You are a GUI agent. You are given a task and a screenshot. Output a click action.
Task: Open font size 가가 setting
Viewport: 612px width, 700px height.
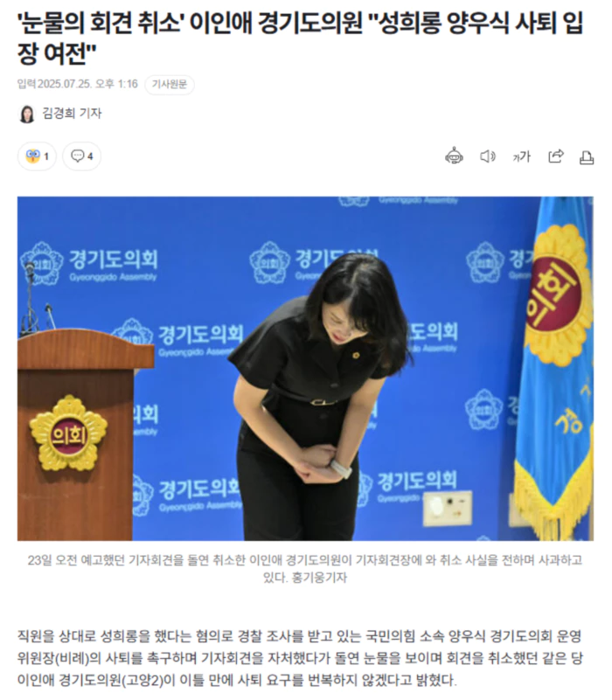[521, 156]
